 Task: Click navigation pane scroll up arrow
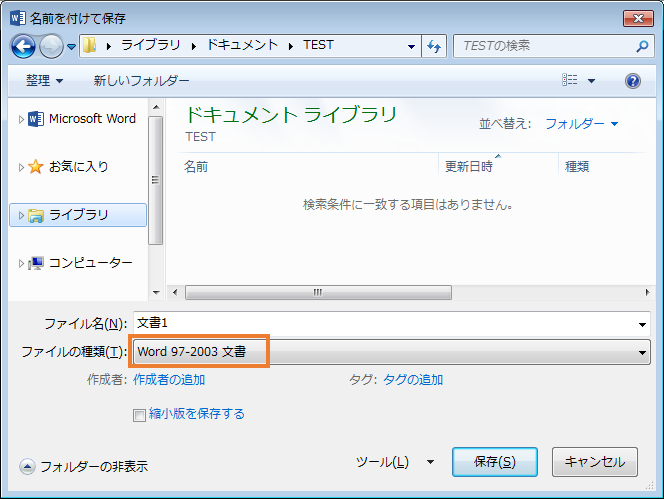156,107
